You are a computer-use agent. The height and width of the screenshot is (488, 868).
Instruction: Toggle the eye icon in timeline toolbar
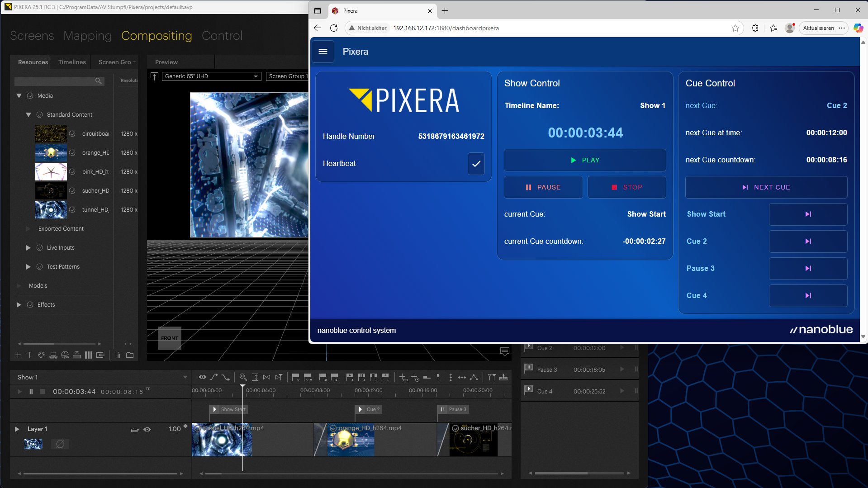[202, 377]
